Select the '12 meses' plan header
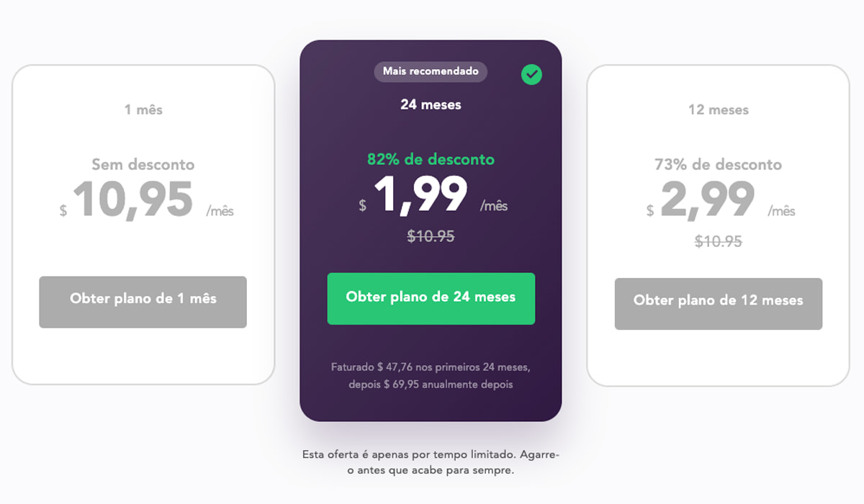The image size is (864, 504). click(718, 109)
